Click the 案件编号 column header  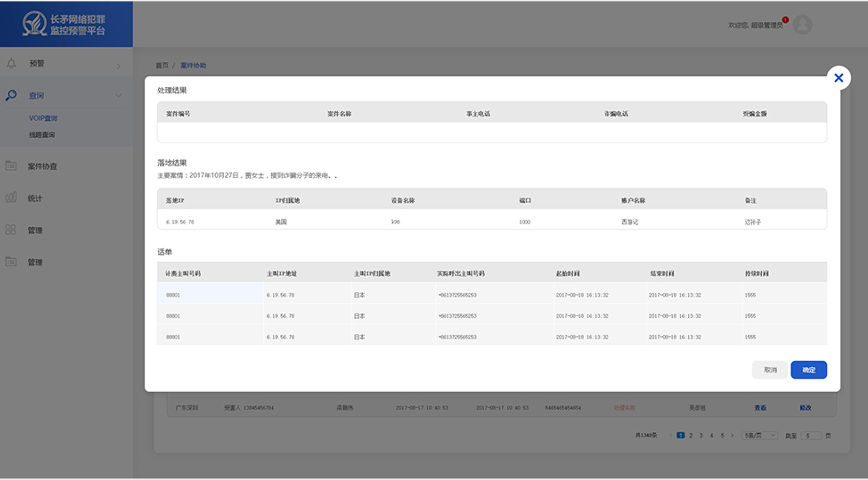(x=178, y=114)
